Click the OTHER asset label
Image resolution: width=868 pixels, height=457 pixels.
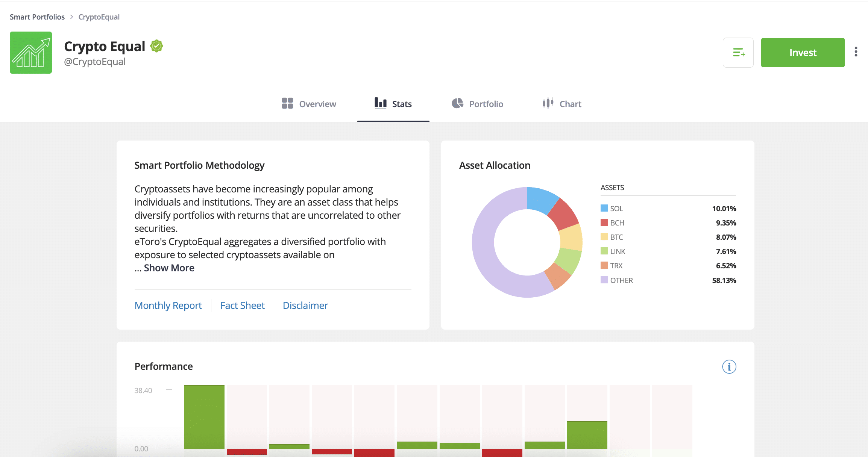pos(622,280)
